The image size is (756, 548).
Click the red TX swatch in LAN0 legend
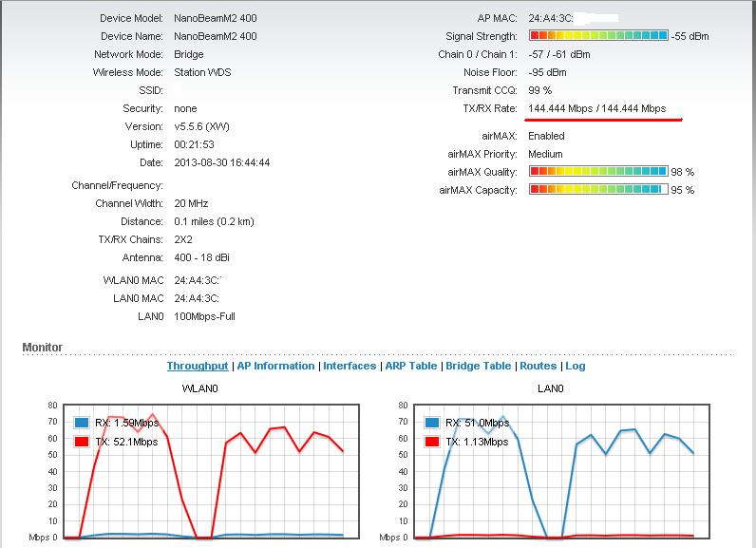coord(432,442)
